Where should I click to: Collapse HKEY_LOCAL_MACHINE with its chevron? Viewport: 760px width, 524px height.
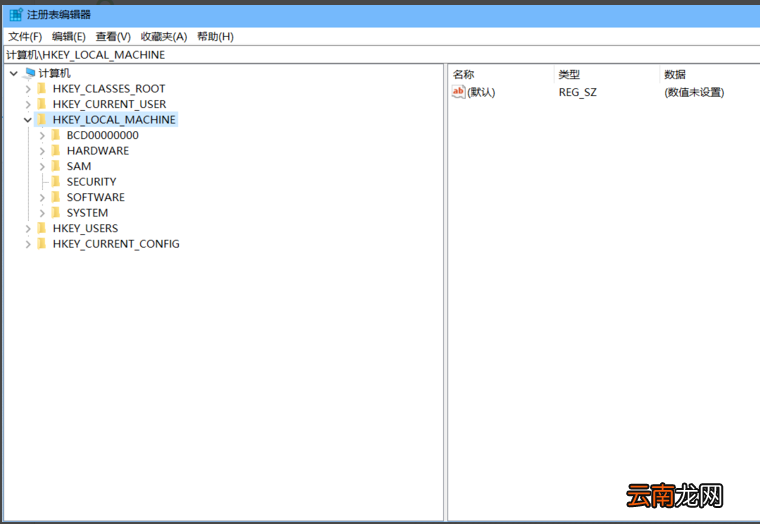pos(28,120)
